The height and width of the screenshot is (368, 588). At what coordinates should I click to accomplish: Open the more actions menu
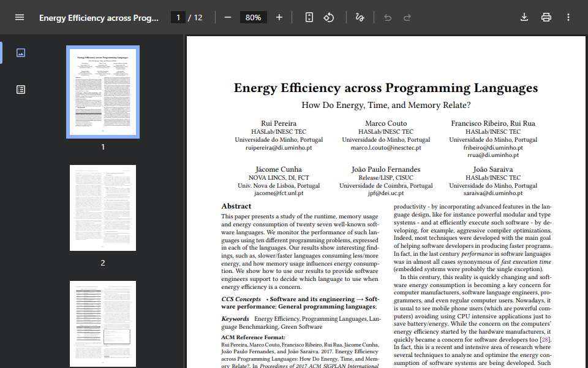click(x=568, y=18)
